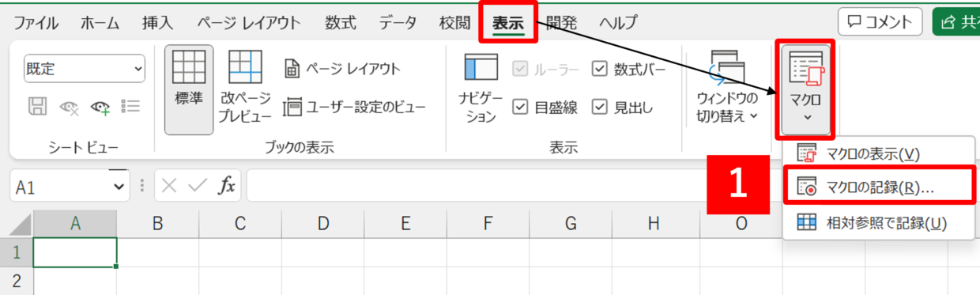Open the ファイル tab

[36, 23]
